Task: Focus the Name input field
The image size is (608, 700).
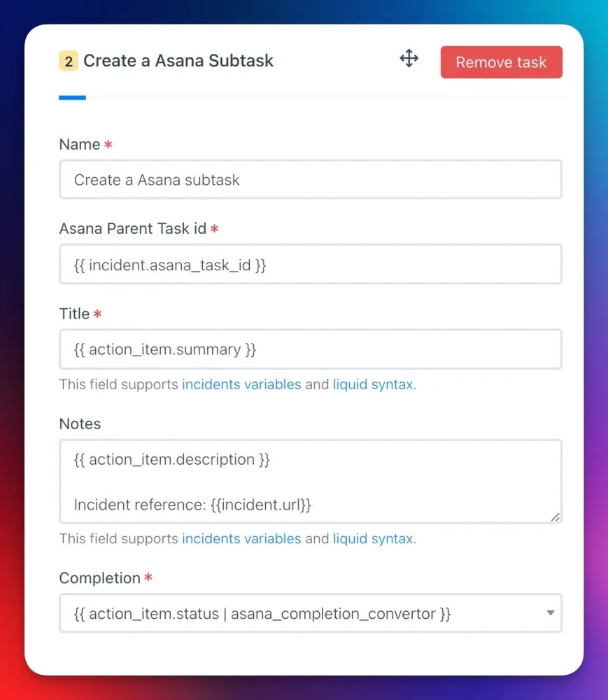Action: [x=311, y=179]
